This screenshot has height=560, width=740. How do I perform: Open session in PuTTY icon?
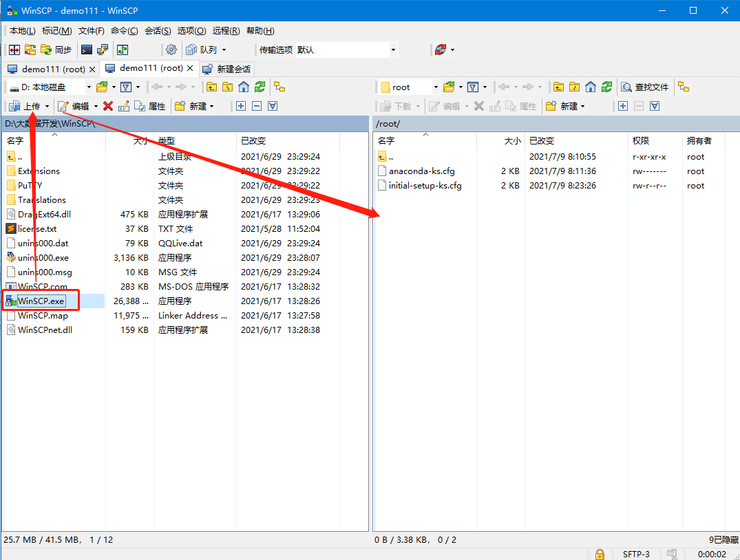(x=103, y=50)
